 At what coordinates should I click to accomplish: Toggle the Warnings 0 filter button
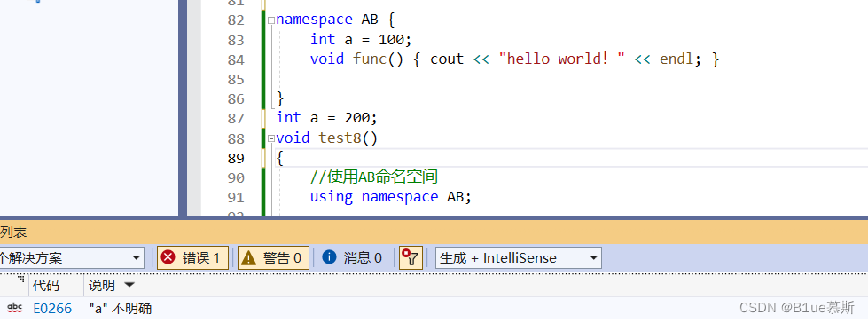click(x=273, y=257)
